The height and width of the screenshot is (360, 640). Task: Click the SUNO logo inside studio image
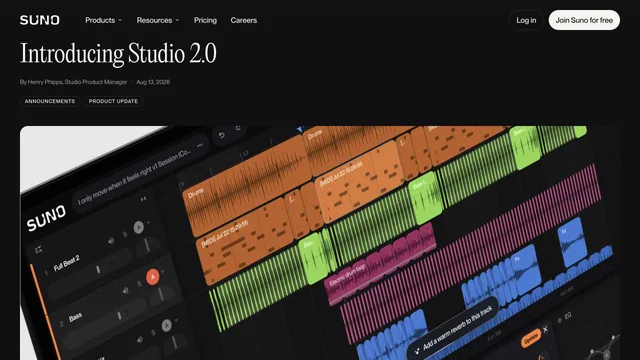pos(46,218)
